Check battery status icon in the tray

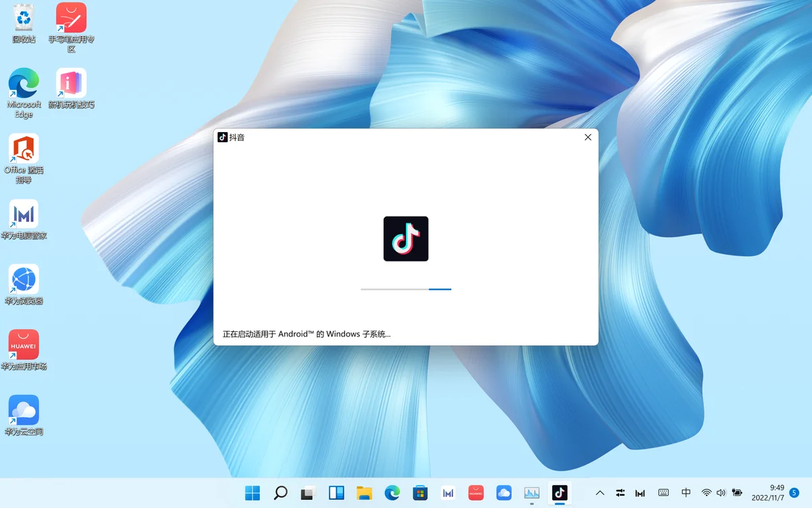click(x=738, y=493)
